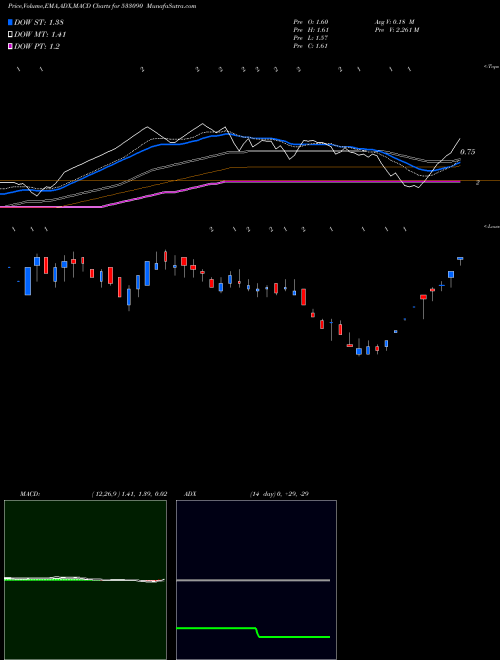Click the blue DOW ST legend swatch
500x660 pixels.
pos(10,22)
